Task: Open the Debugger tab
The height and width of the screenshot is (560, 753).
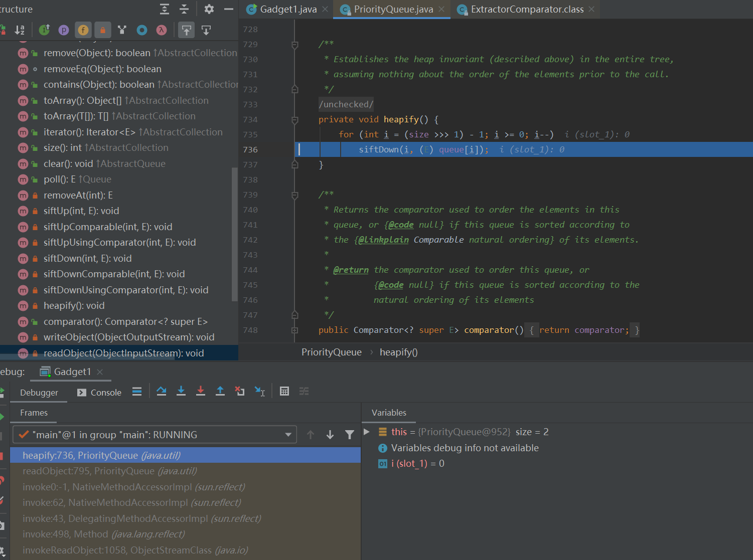Action: tap(39, 393)
